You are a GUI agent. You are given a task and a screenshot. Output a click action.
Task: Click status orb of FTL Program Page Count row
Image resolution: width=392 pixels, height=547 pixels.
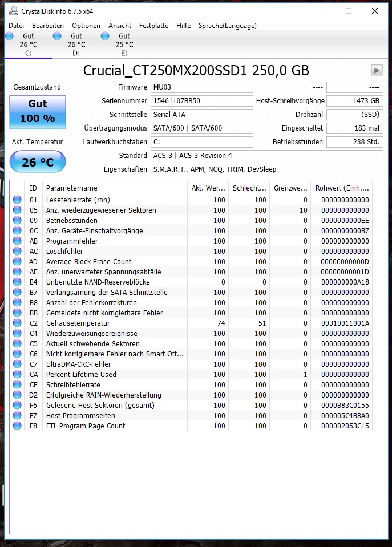[17, 426]
